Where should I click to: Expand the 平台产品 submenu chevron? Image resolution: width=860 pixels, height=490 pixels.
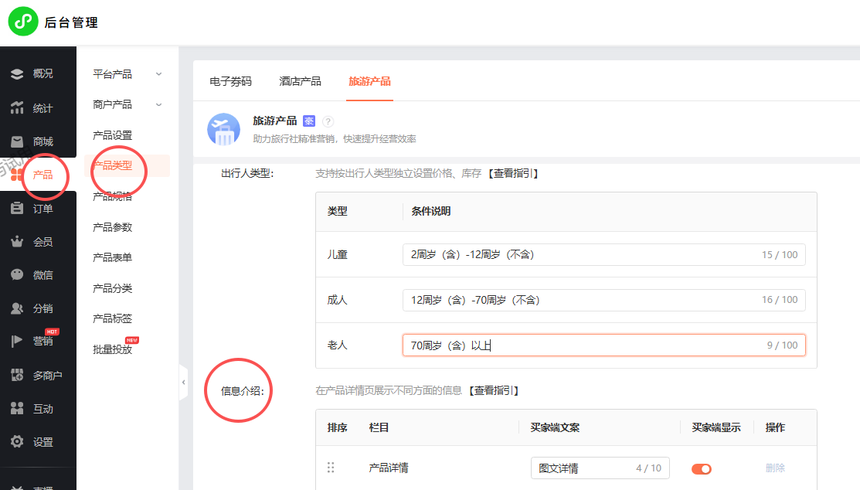pos(159,74)
